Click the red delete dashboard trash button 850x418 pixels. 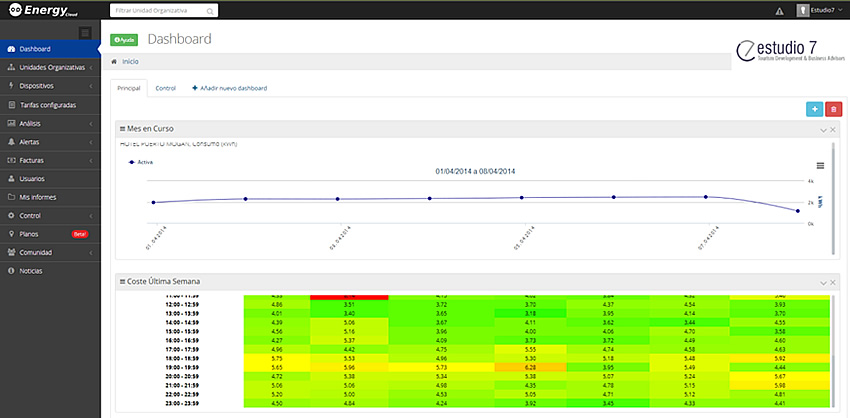point(833,108)
